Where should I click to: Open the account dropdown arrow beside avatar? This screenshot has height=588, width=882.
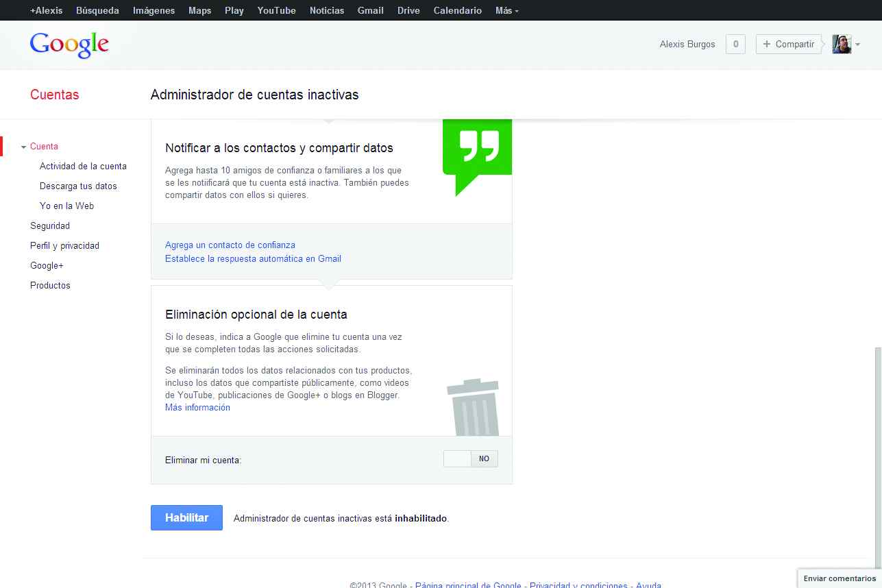point(857,45)
